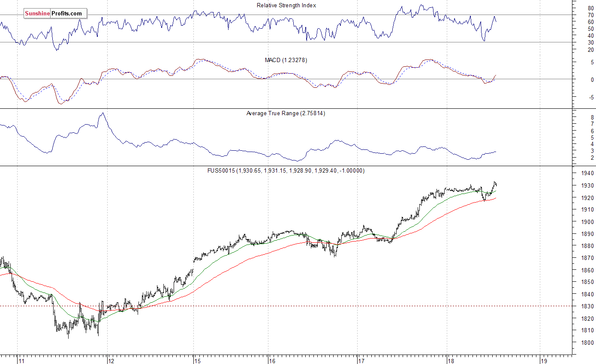Click the RSI axis value 50

590,29
